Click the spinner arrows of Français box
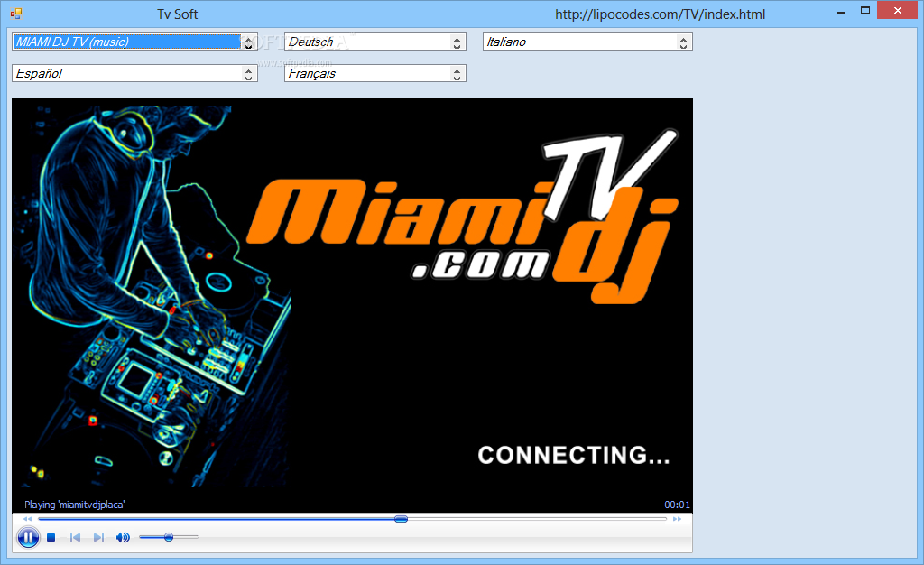The height and width of the screenshot is (565, 924). point(457,73)
